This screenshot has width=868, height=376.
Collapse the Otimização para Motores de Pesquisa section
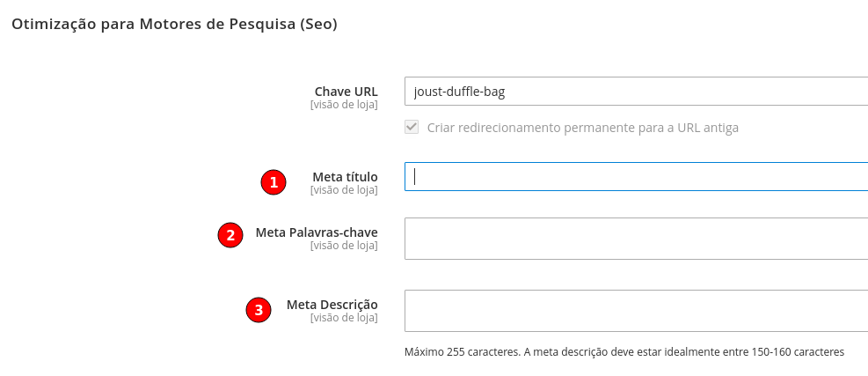[174, 25]
